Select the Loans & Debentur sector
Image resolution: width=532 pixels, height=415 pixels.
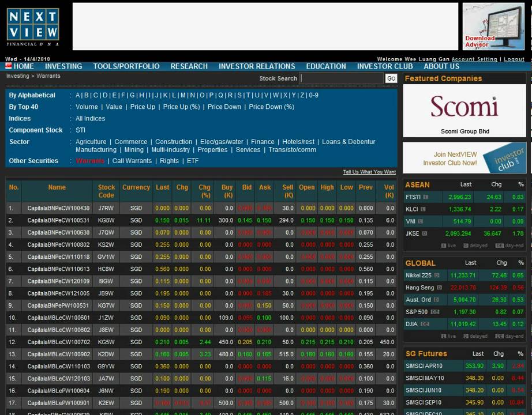coord(349,142)
